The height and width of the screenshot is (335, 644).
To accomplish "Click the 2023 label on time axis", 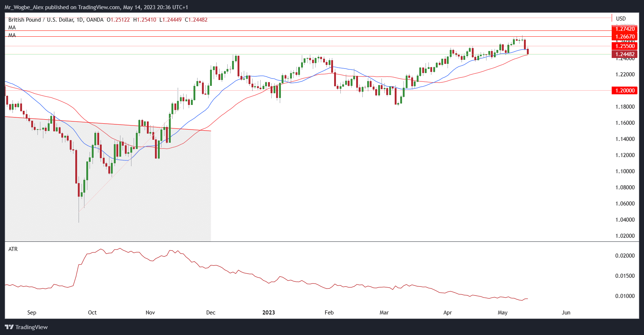I will (x=269, y=313).
